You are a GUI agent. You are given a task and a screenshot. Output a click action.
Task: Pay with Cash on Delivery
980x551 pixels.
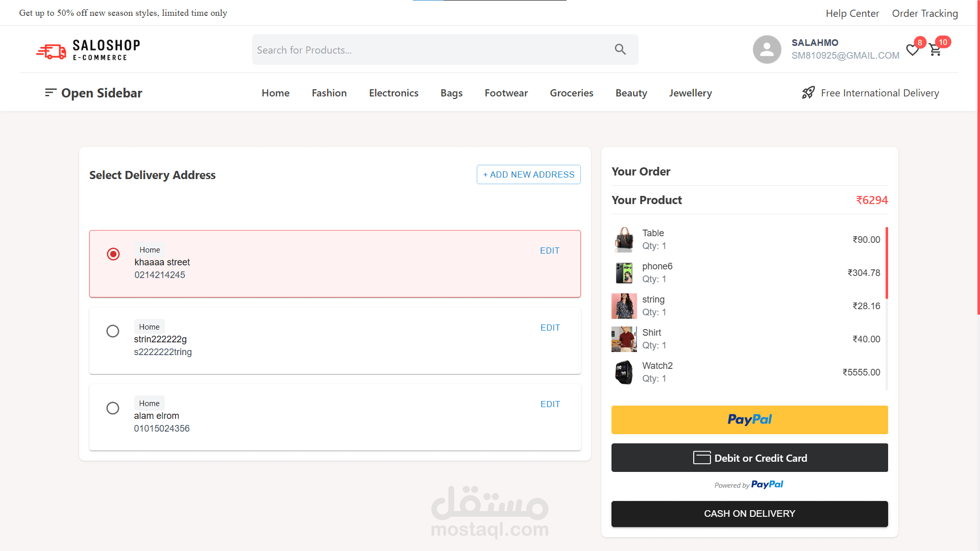click(x=749, y=514)
